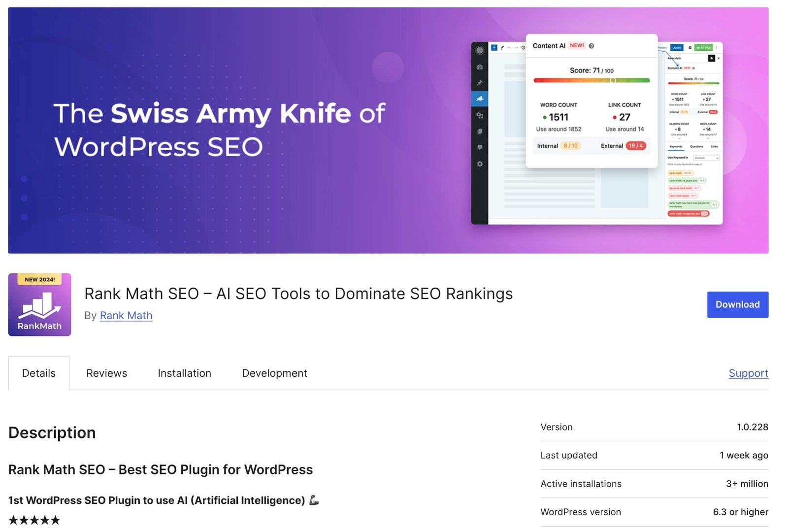This screenshot has height=532, width=788.
Task: Click the five-star rating icons
Action: pyautogui.click(x=34, y=520)
